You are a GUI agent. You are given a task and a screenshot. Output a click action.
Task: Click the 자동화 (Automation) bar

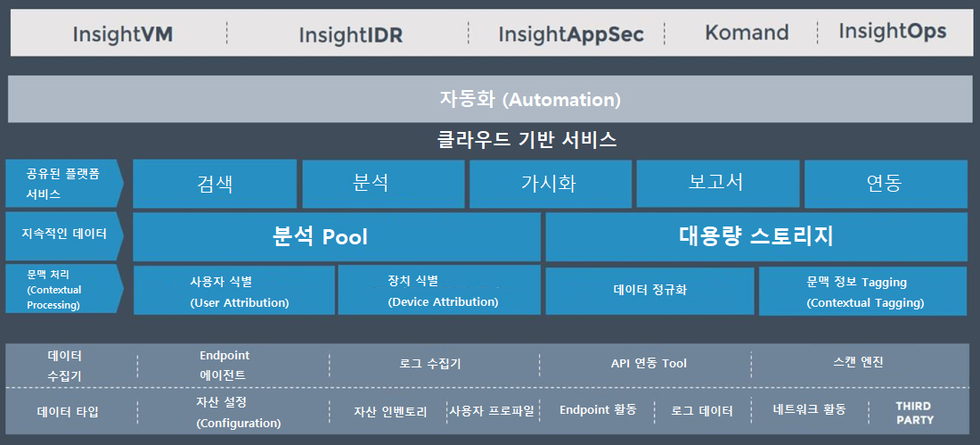tap(490, 100)
